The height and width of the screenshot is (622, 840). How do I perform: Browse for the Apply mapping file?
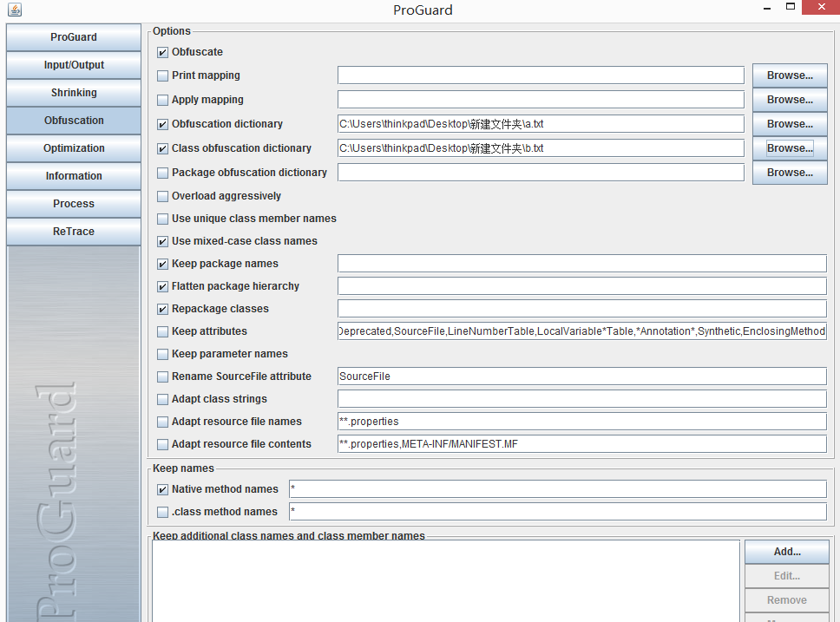point(790,100)
